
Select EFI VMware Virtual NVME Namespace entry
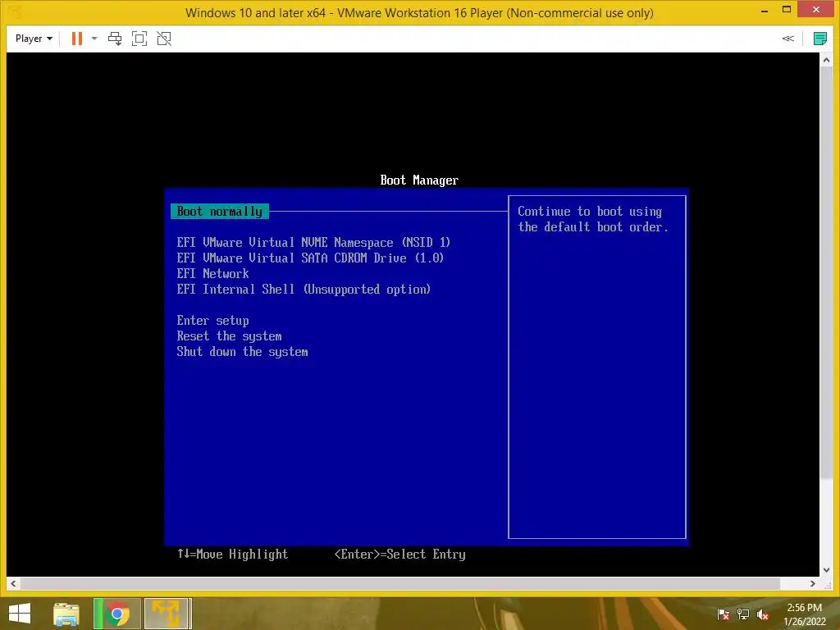coord(313,243)
